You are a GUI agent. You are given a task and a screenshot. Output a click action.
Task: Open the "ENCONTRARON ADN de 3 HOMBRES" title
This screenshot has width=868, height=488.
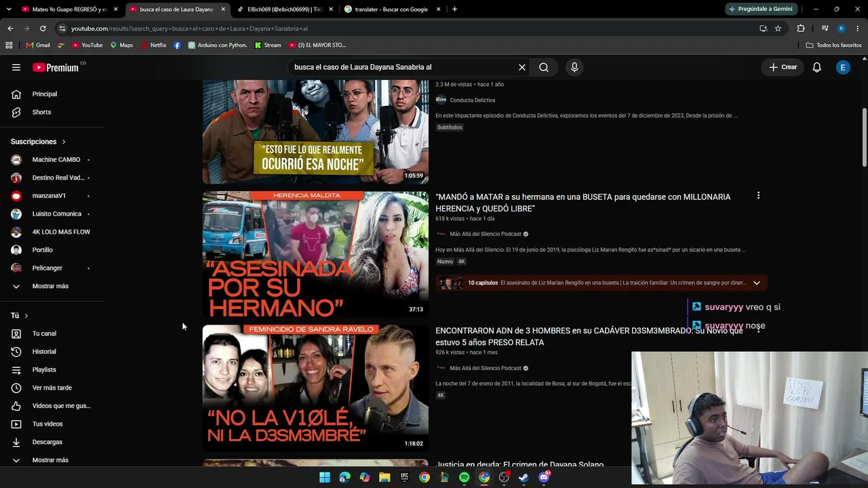(589, 336)
